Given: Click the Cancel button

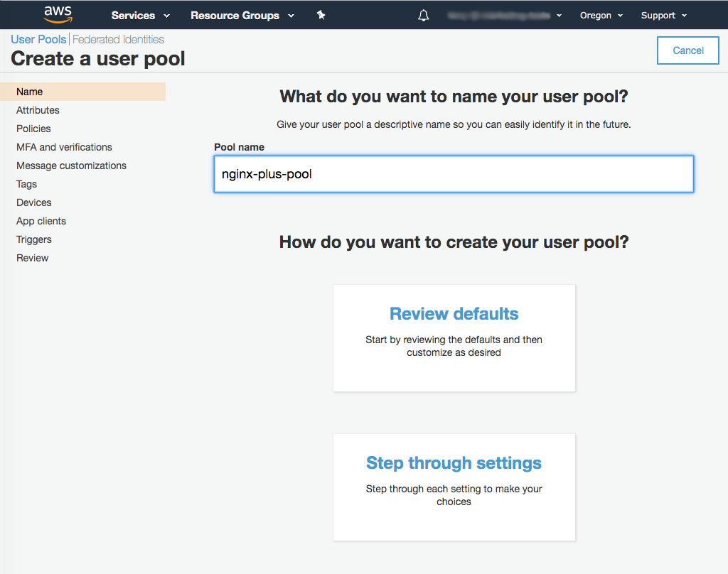Looking at the screenshot, I should (687, 50).
